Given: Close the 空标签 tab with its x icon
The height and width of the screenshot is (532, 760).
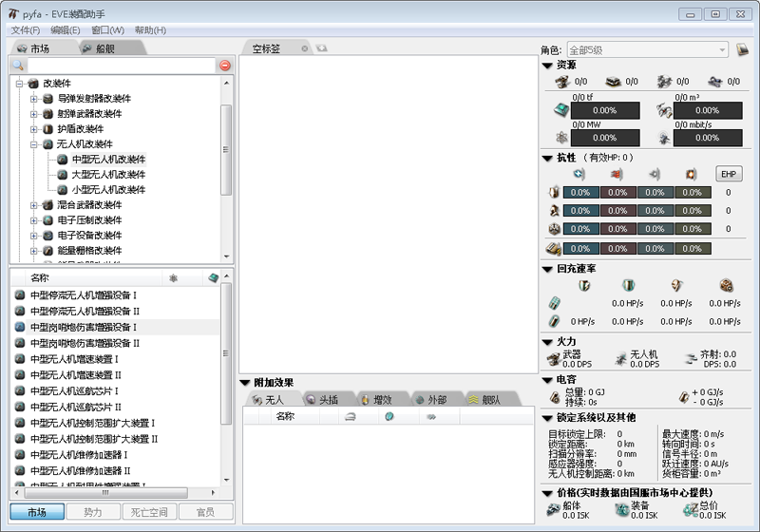Looking at the screenshot, I should point(305,48).
